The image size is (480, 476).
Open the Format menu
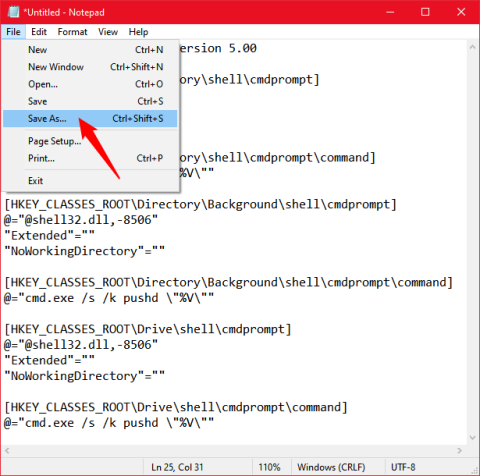click(72, 32)
